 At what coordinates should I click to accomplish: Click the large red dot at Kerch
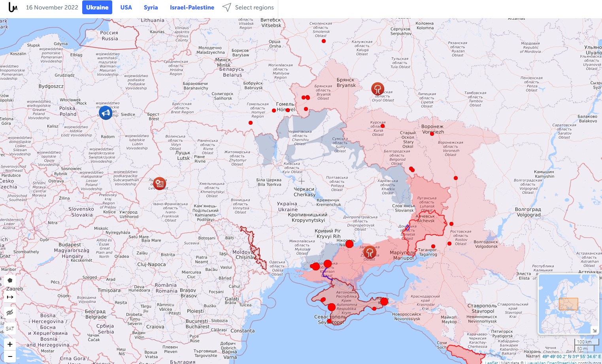(x=384, y=302)
